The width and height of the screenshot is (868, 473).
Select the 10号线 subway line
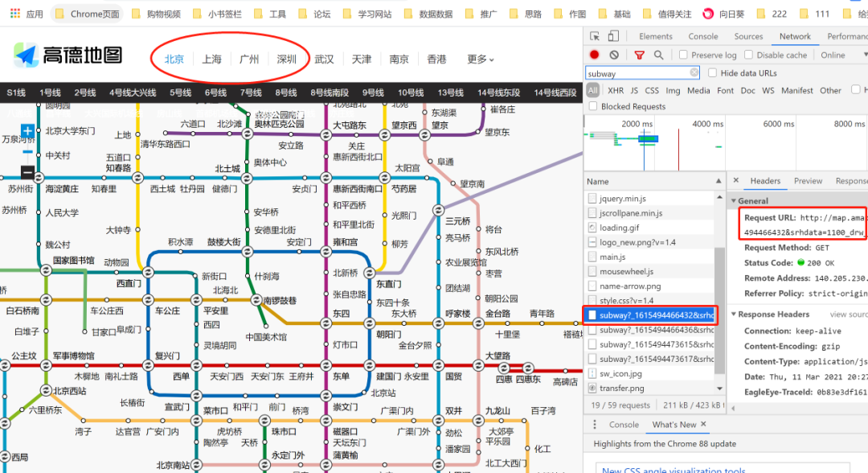(411, 93)
